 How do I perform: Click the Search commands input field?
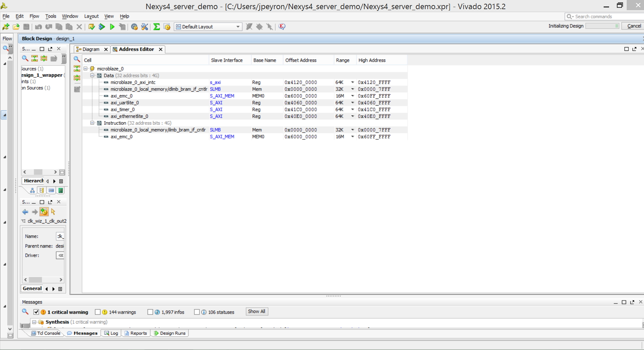[x=605, y=16]
